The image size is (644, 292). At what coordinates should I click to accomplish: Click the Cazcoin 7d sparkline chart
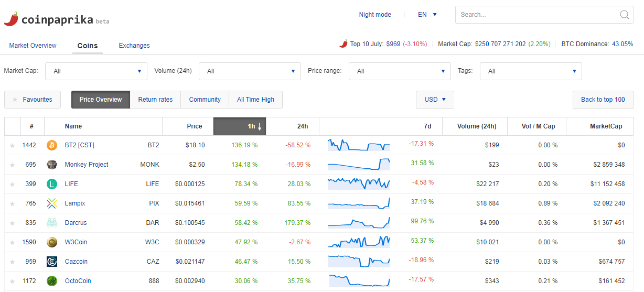(359, 261)
